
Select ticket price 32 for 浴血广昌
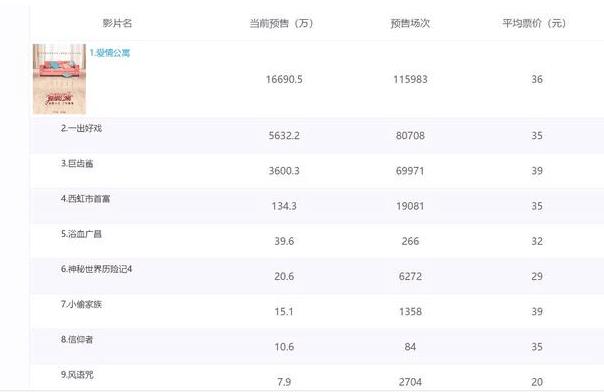coord(537,241)
